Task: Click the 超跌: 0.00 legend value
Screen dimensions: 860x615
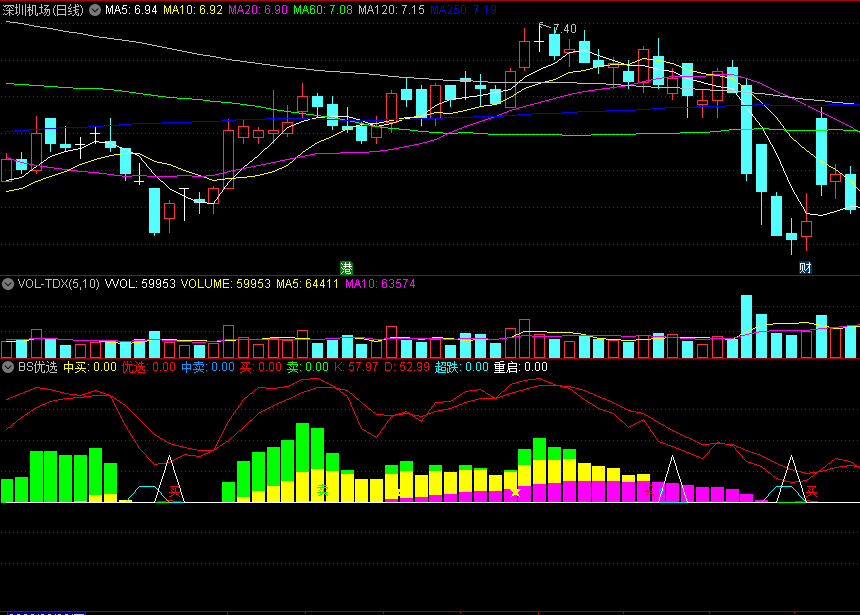Action: pos(462,367)
